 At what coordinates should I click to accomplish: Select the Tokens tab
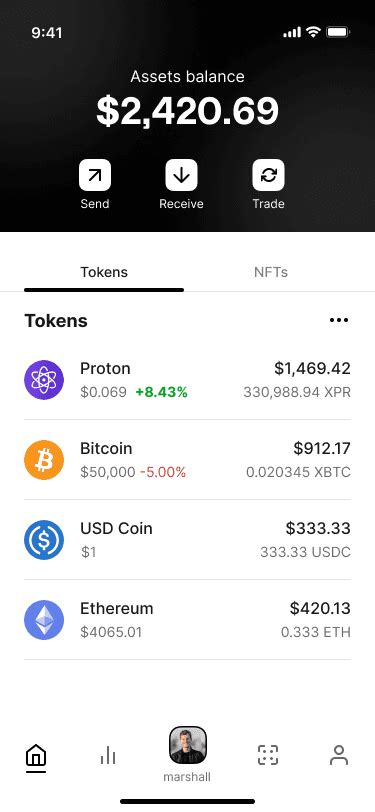tap(104, 272)
